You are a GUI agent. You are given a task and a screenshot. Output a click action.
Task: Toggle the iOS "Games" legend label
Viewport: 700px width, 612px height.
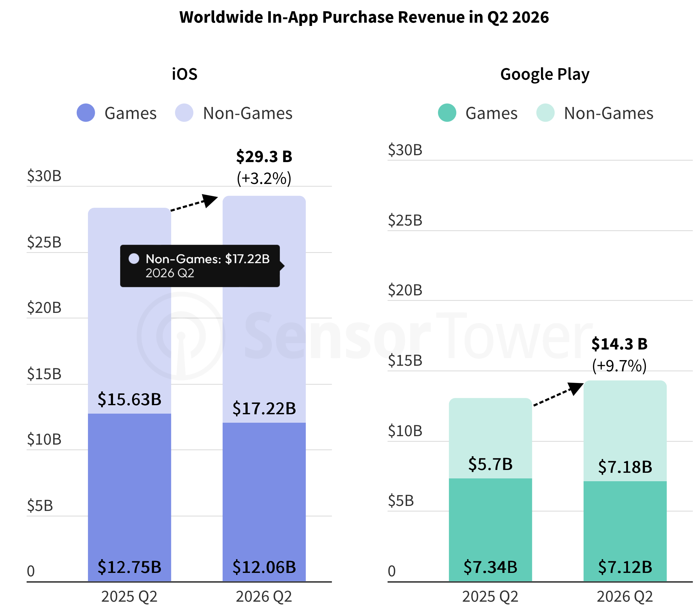click(131, 113)
